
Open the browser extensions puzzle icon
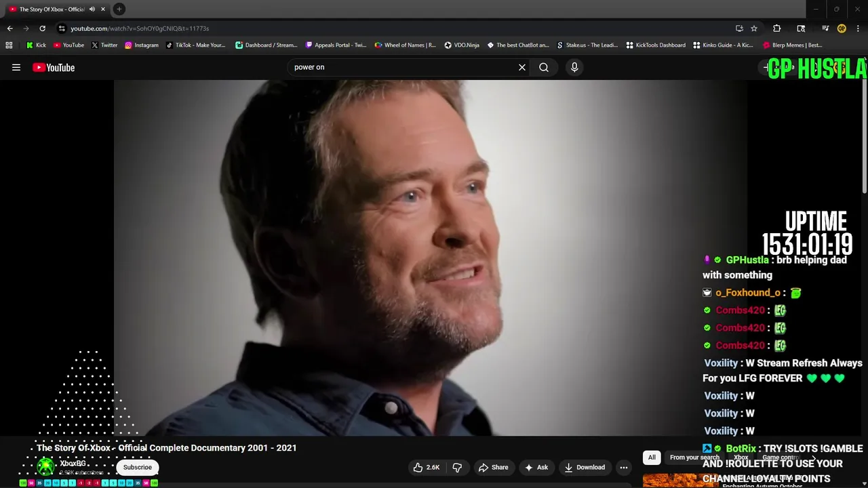pos(777,28)
